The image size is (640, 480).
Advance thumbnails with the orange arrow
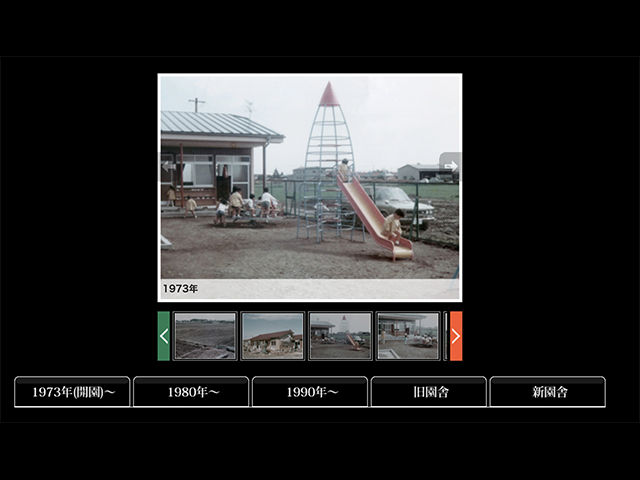(x=455, y=336)
